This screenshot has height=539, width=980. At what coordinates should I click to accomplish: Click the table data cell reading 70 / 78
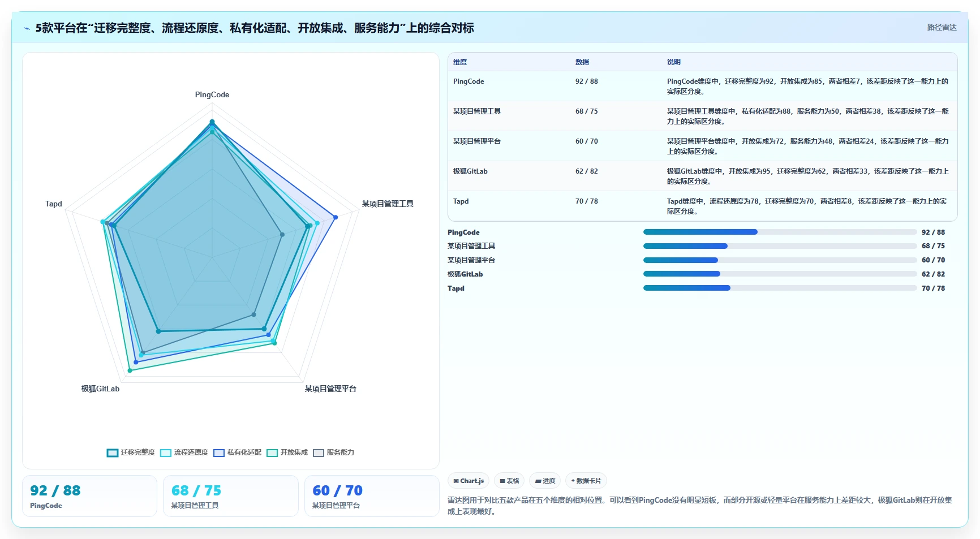(587, 201)
